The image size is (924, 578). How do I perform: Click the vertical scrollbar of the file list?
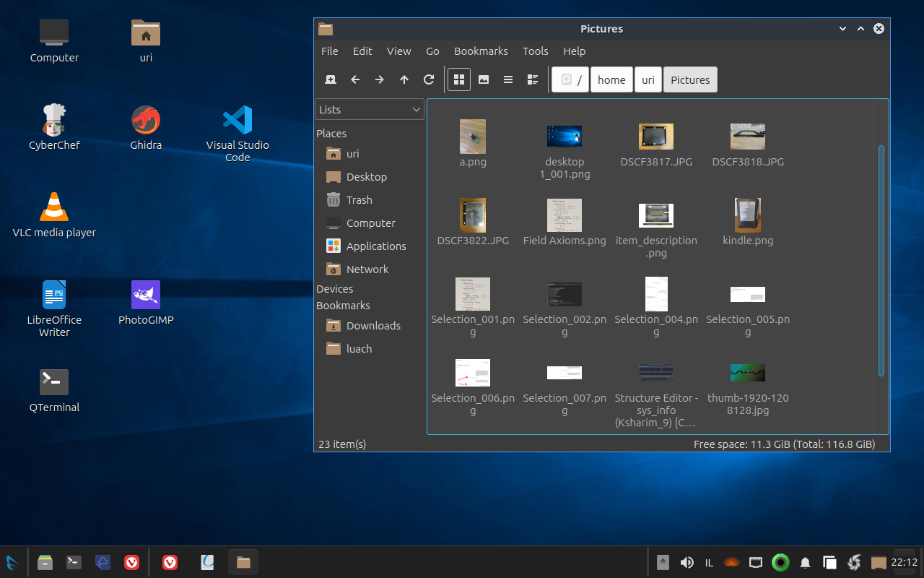tap(881, 260)
